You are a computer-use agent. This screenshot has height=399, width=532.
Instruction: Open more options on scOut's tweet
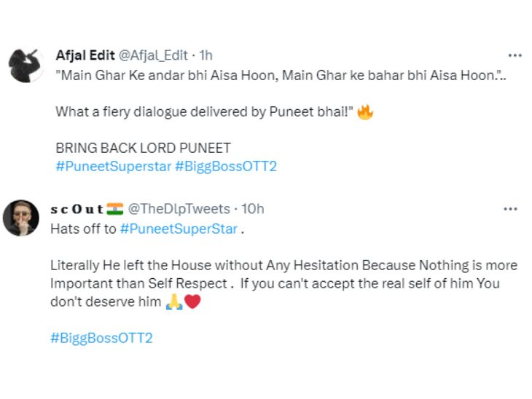[x=510, y=210]
